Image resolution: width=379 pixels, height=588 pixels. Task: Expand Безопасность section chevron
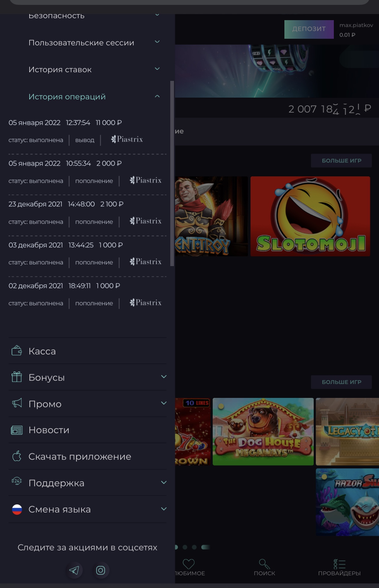(157, 15)
